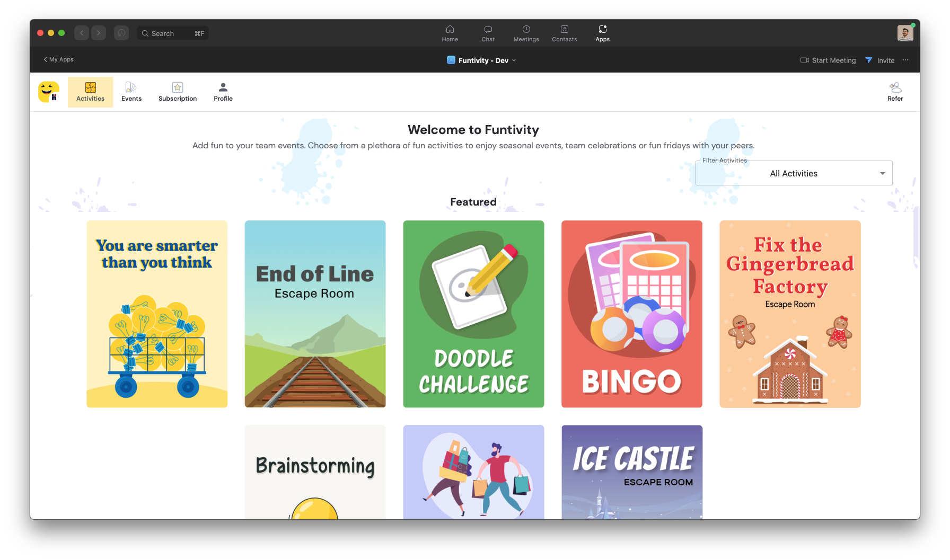Open the history clock button
The width and height of the screenshot is (950, 560).
point(121,33)
